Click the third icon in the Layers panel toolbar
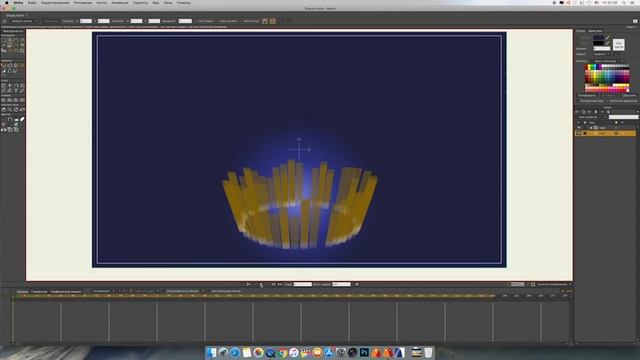Image resolution: width=640 pixels, height=360 pixels. coord(589,112)
